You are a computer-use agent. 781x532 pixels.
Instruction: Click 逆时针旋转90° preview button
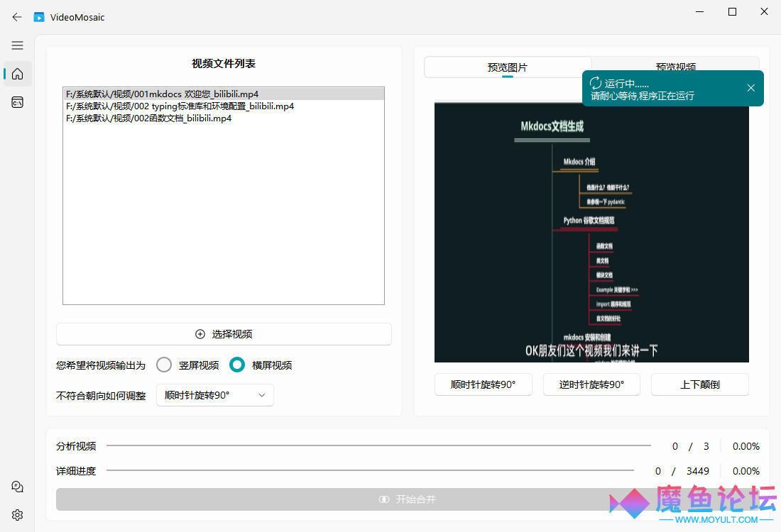tap(591, 384)
